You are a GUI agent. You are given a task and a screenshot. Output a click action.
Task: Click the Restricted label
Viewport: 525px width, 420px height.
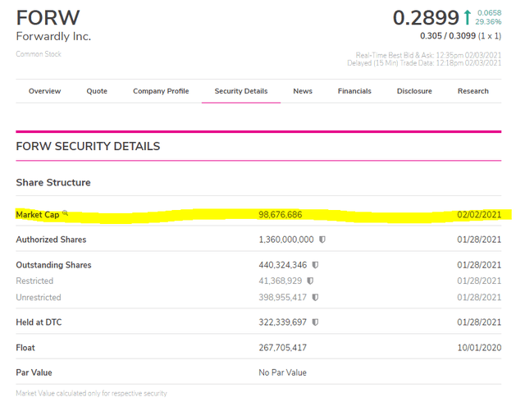tap(34, 281)
